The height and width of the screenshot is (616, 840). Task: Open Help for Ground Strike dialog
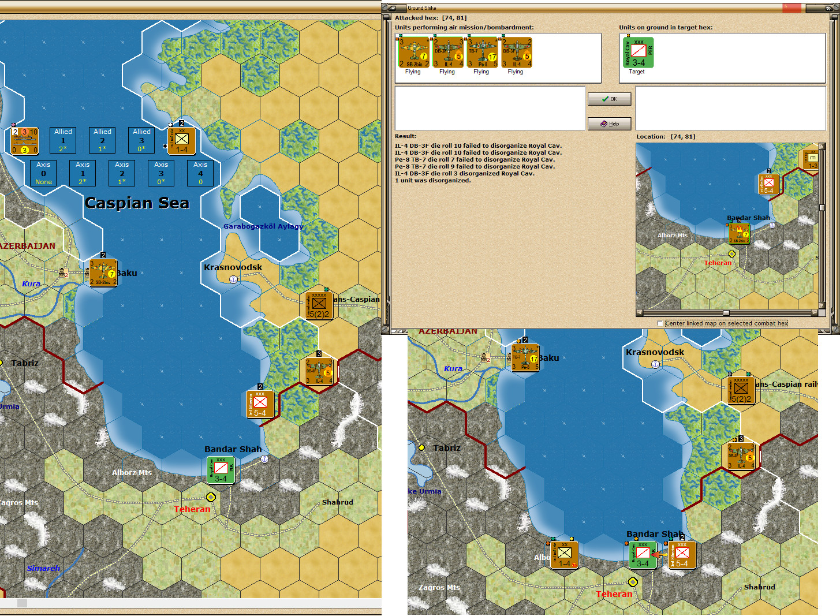point(609,124)
